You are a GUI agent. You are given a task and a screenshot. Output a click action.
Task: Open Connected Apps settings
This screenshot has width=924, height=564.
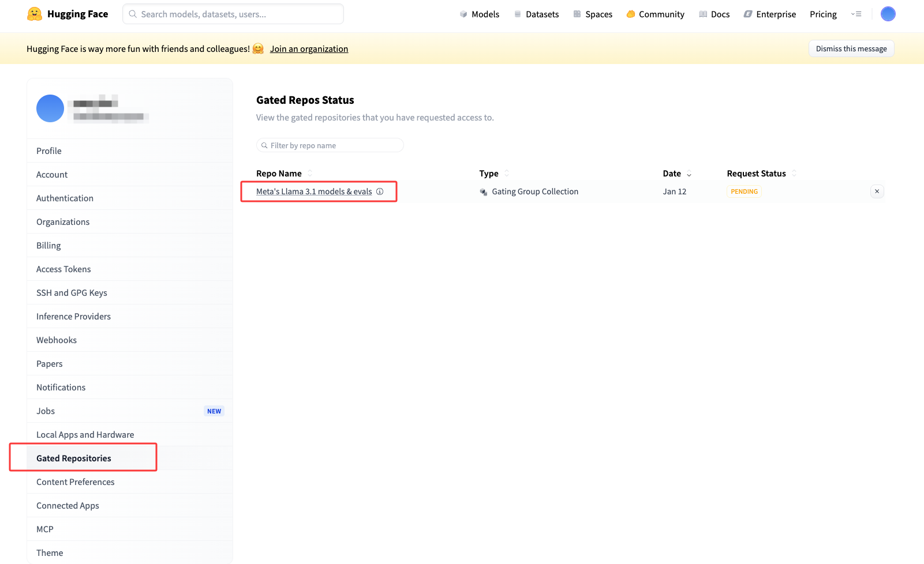click(x=130, y=505)
